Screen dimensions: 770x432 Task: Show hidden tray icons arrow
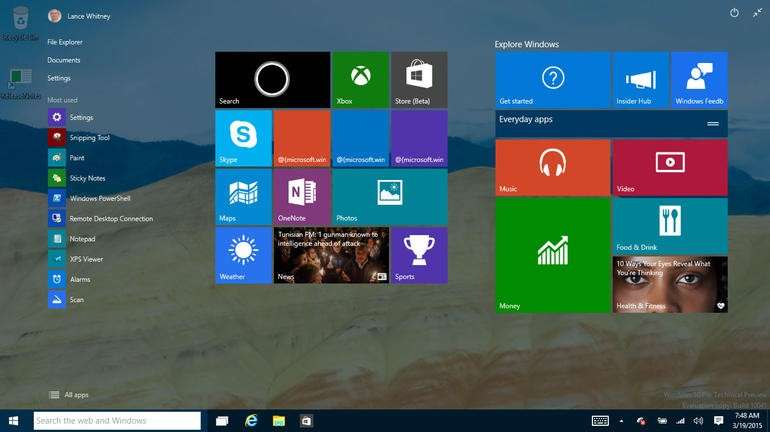pyautogui.click(x=621, y=421)
